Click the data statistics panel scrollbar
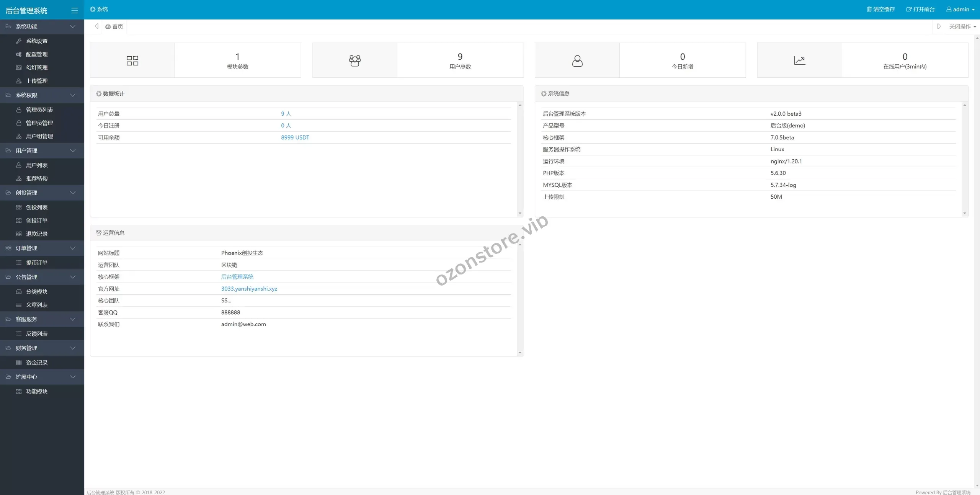Viewport: 980px width, 495px height. (520, 159)
